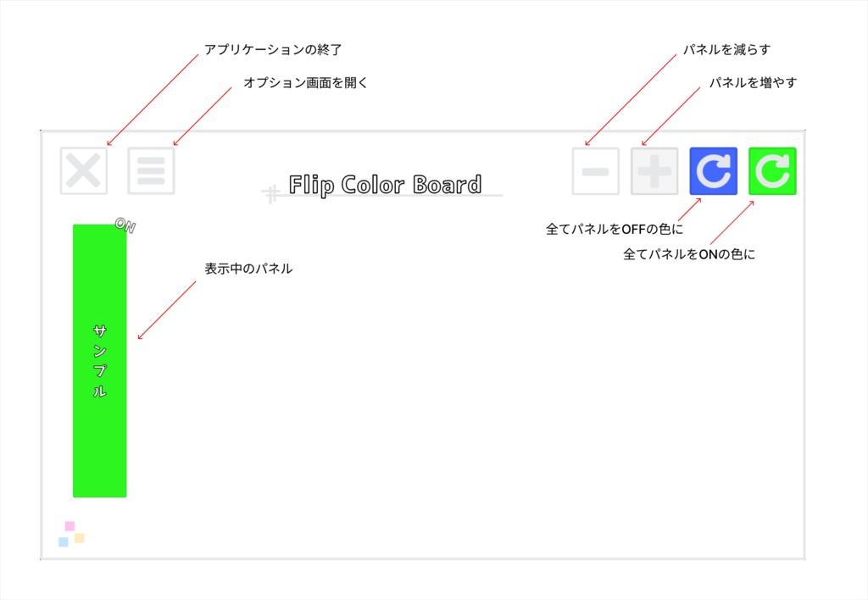This screenshot has height=600, width=868.
Task: Select the hamburger options icon next to exit
Action: (151, 170)
